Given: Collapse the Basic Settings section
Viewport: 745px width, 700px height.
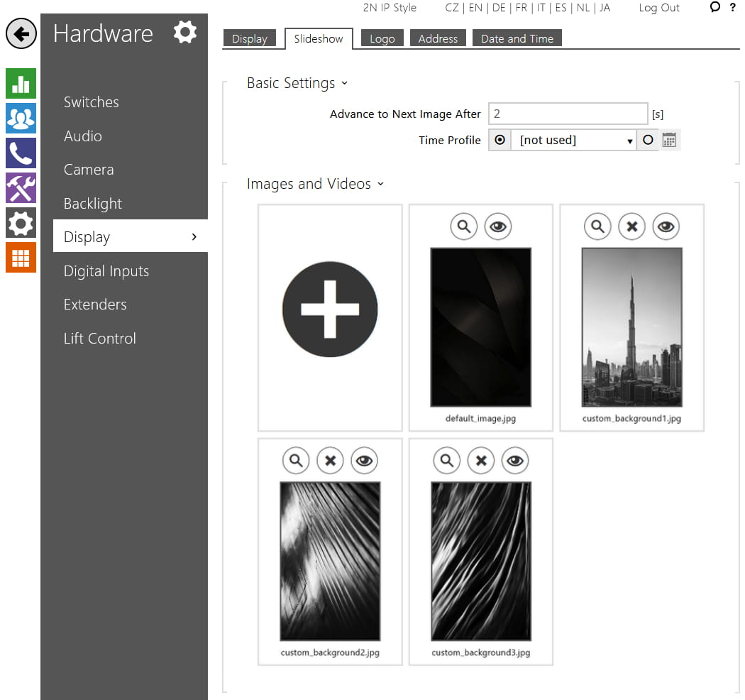Looking at the screenshot, I should coord(297,83).
